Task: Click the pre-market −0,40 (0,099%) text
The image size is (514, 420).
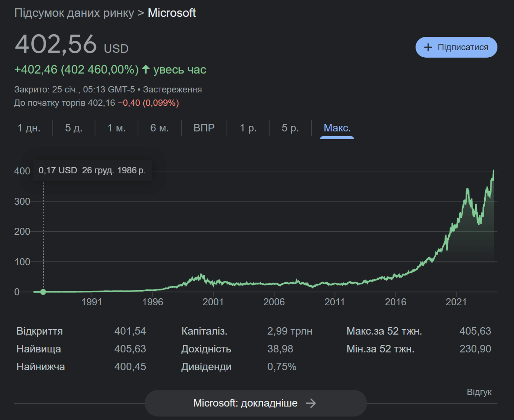Action: (148, 103)
